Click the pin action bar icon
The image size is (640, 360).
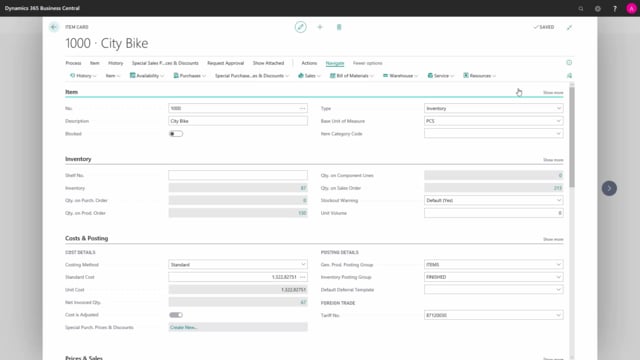pos(569,76)
